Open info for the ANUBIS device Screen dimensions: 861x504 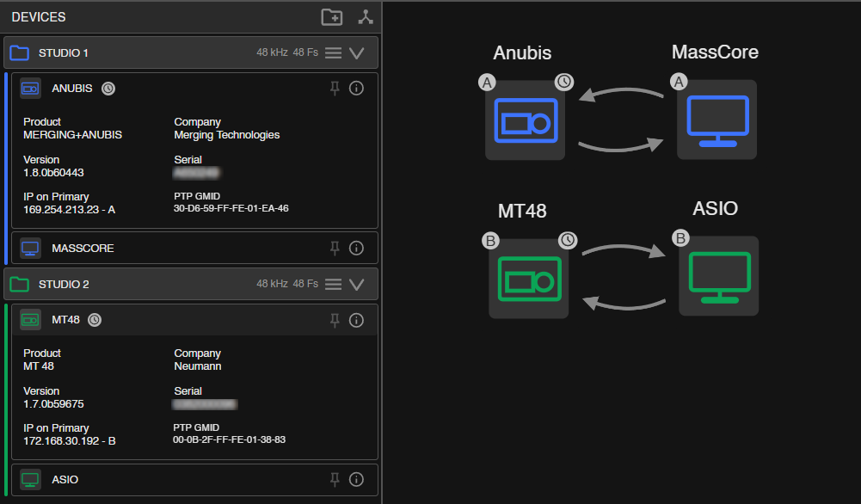356,88
